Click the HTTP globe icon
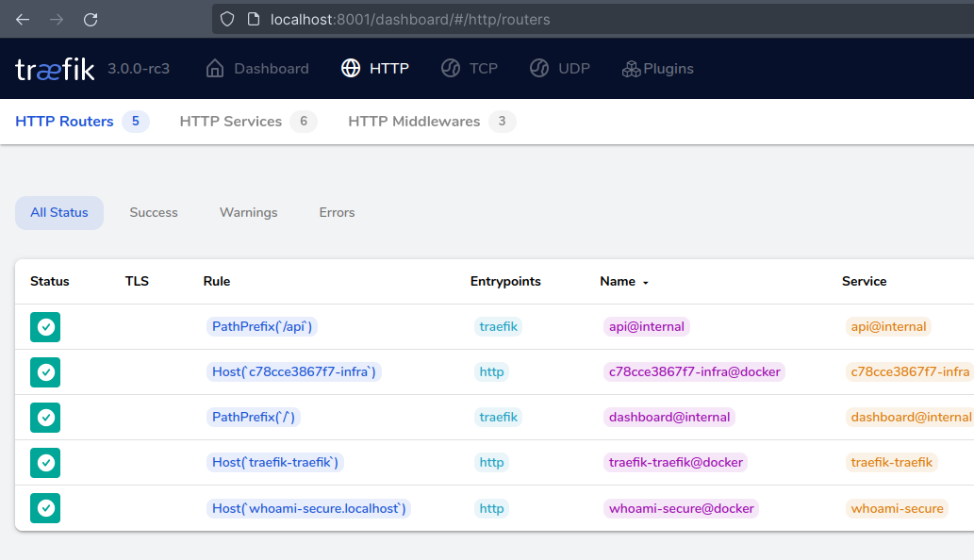Screen dimensions: 974x560 351,69
